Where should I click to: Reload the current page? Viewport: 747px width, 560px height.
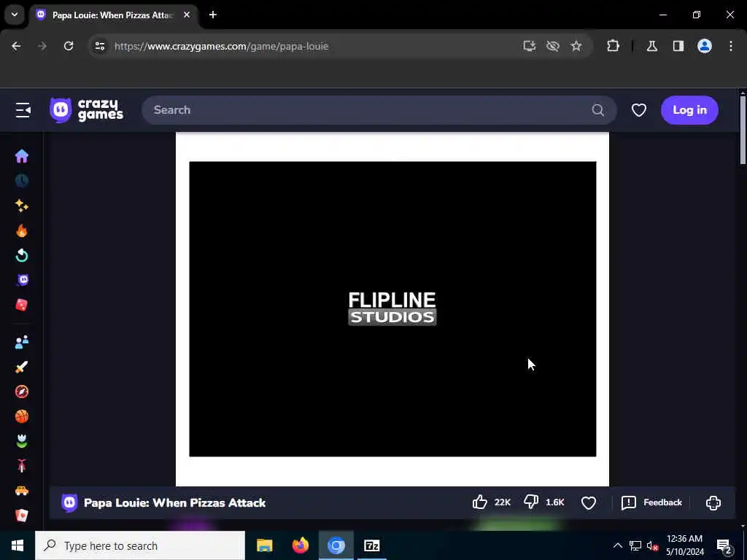tap(69, 46)
